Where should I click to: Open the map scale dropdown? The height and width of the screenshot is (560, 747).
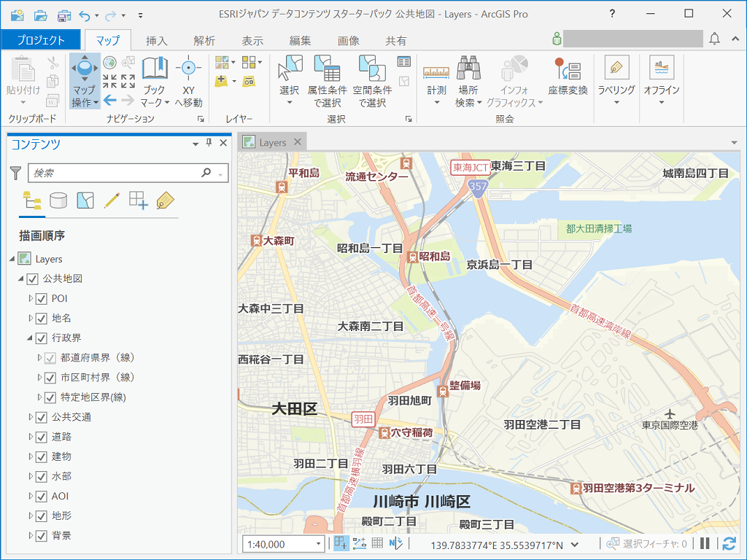pyautogui.click(x=318, y=544)
